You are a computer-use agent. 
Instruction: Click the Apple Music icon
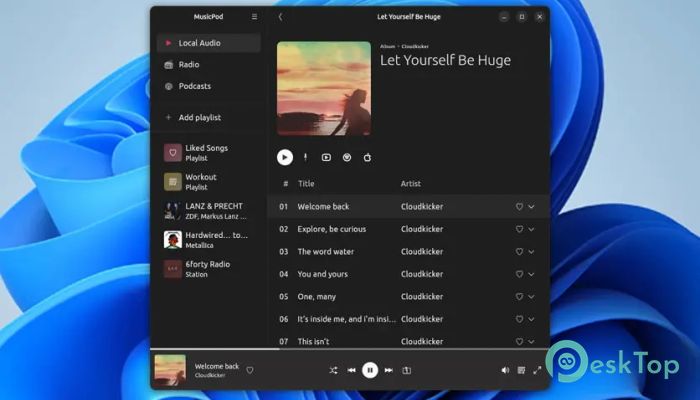tap(367, 157)
